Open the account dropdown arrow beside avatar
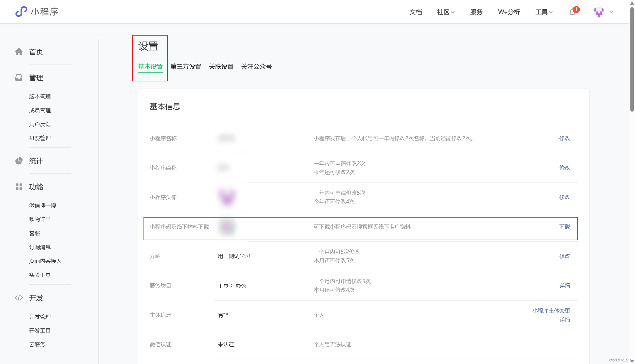Screen dimensions: 635x364 [x=612, y=12]
